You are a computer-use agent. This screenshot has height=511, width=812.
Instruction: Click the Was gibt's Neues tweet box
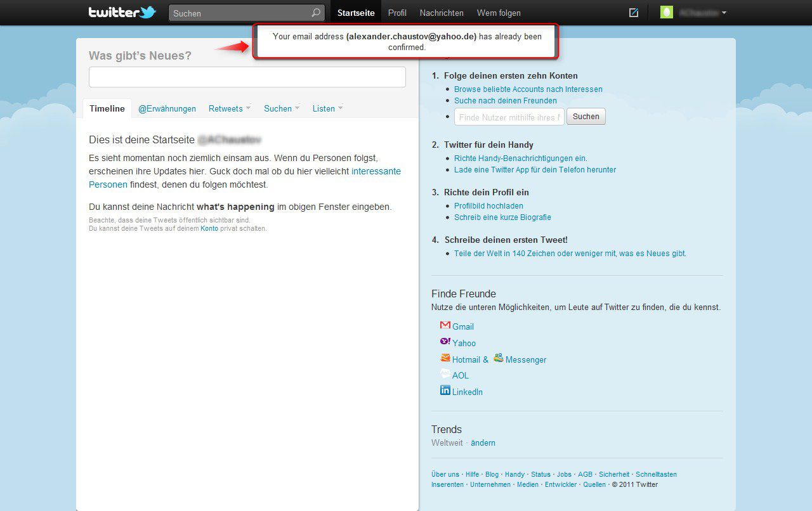(247, 77)
